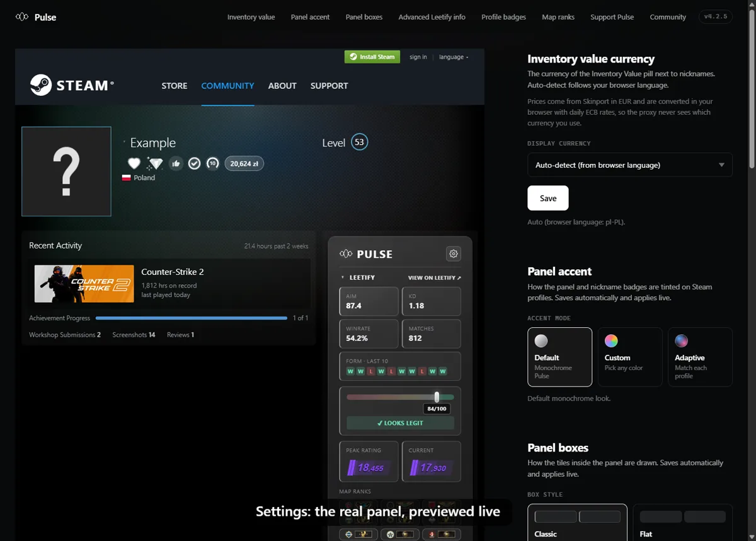Open Advanced Leetify info nav link
The width and height of the screenshot is (756, 541).
432,17
